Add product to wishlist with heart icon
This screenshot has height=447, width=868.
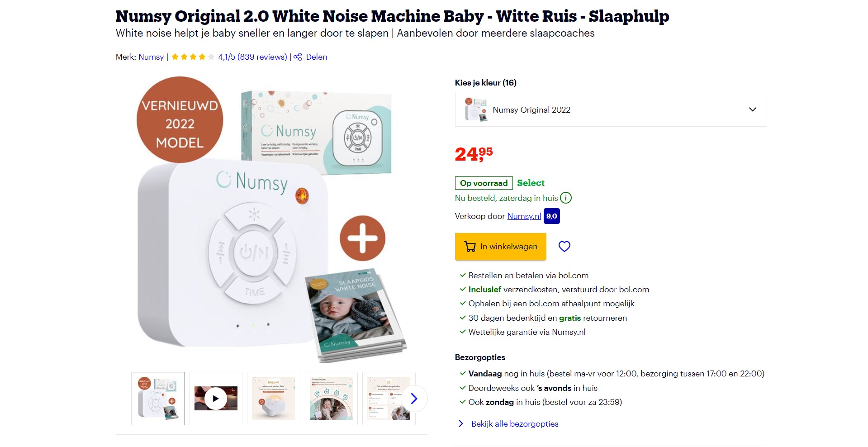pos(564,247)
